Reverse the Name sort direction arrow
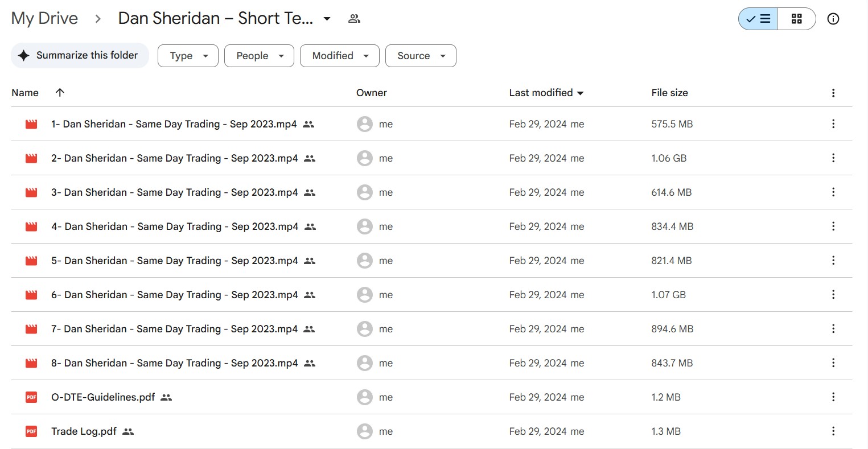Screen dimensions: 868x449 (60, 93)
